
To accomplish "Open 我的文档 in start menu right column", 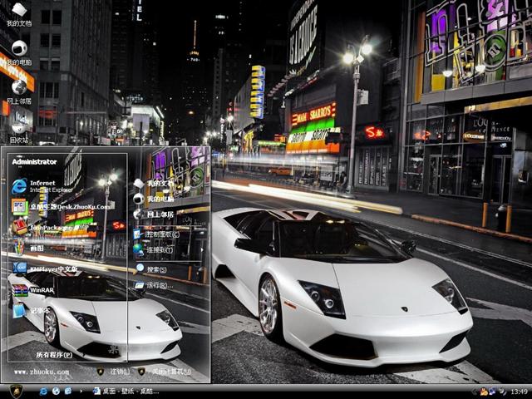I will pos(153,184).
